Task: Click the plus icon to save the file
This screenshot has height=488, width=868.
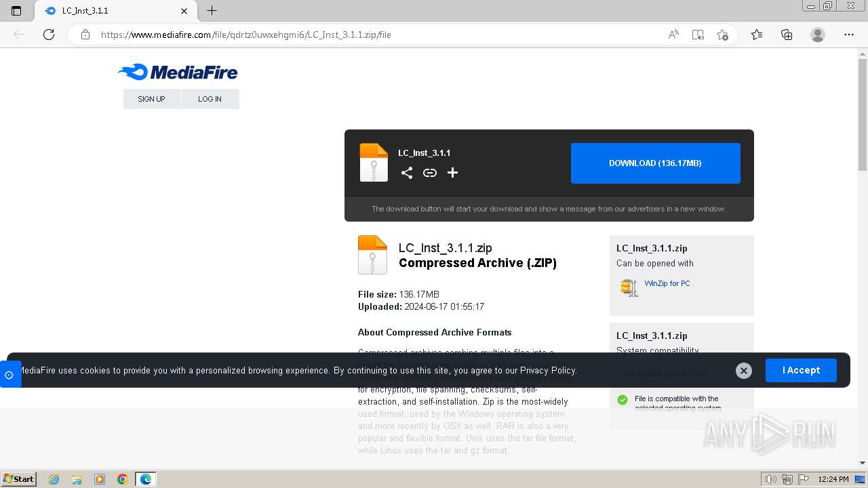Action: coord(453,173)
